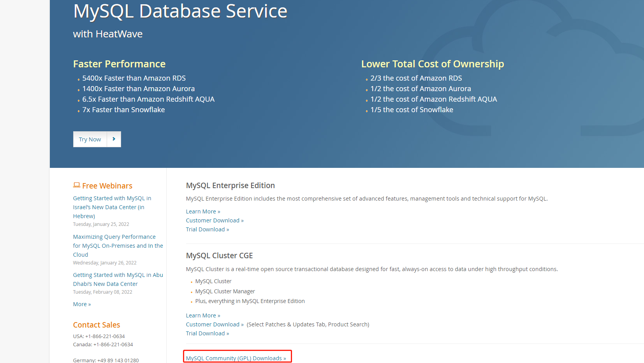Click '6.5x Faster than Amazon Redshift AQUA'
The width and height of the screenshot is (644, 363).
pyautogui.click(x=148, y=99)
